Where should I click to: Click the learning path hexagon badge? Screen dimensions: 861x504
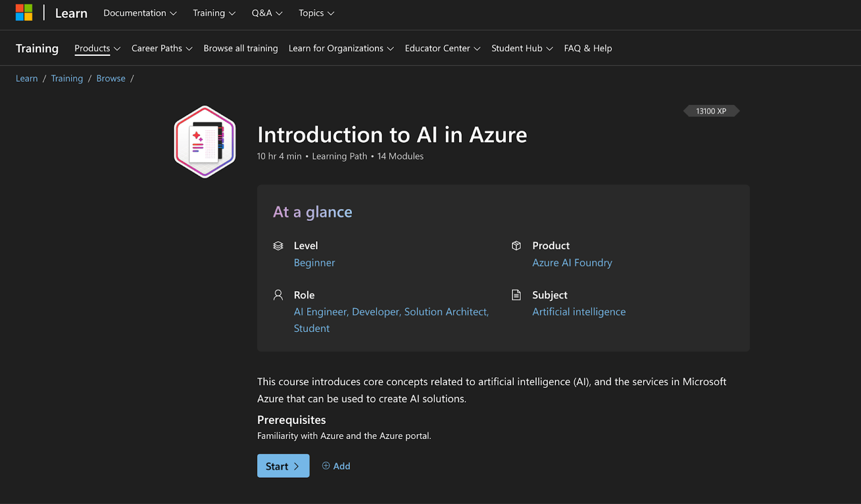pyautogui.click(x=205, y=142)
